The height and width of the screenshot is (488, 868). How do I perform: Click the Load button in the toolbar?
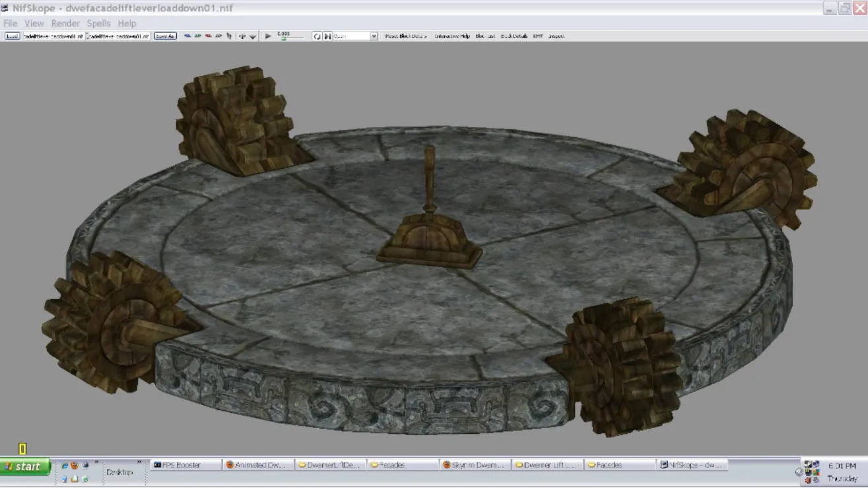click(x=12, y=36)
